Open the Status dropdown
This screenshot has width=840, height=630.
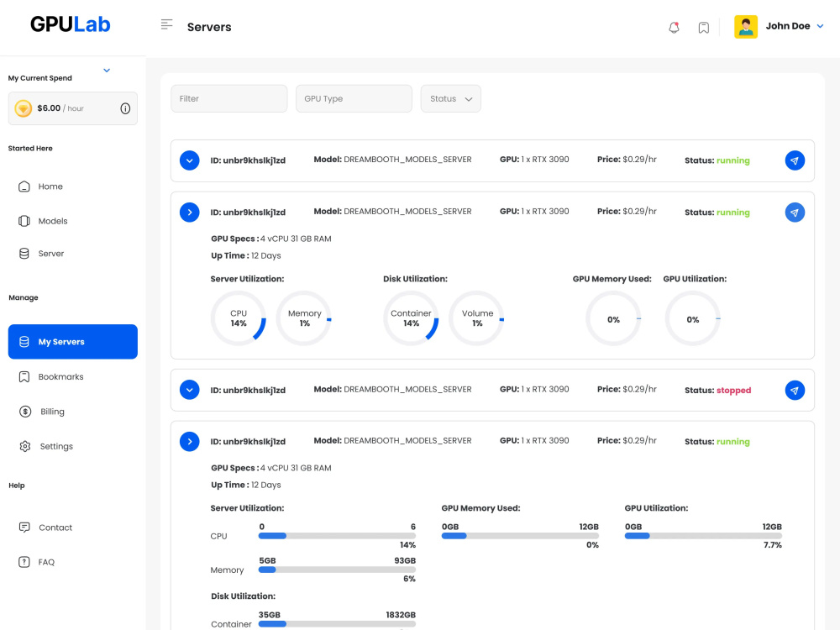click(450, 98)
